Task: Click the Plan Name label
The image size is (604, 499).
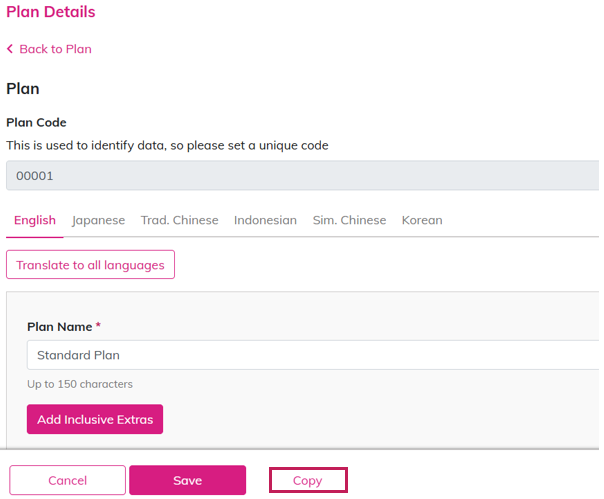Action: [59, 327]
